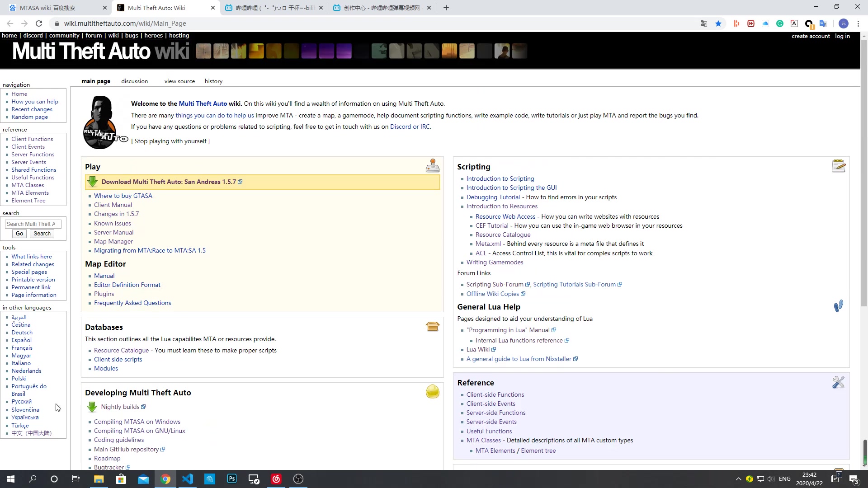Click the Discord or IRC link in welcome text
Image resolution: width=868 pixels, height=488 pixels.
pos(410,127)
